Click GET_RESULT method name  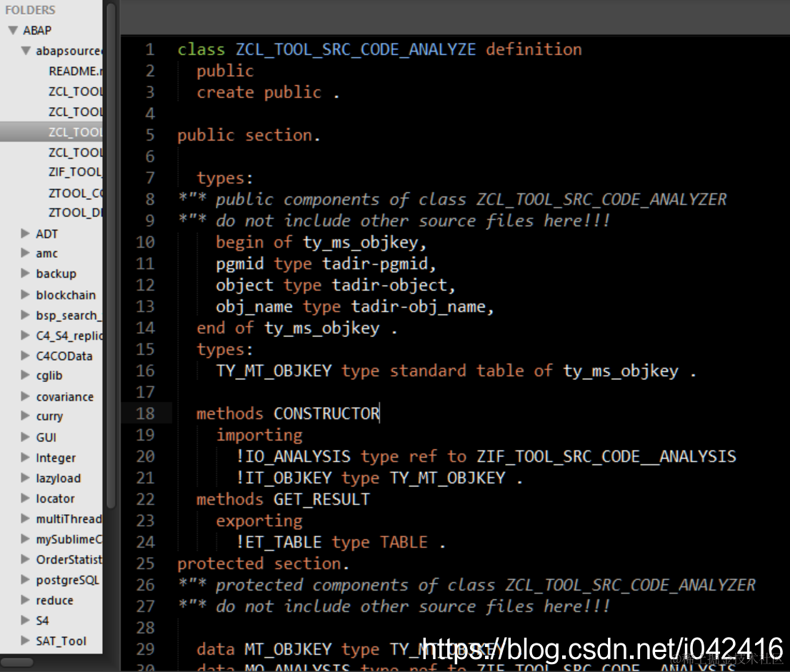tap(321, 499)
